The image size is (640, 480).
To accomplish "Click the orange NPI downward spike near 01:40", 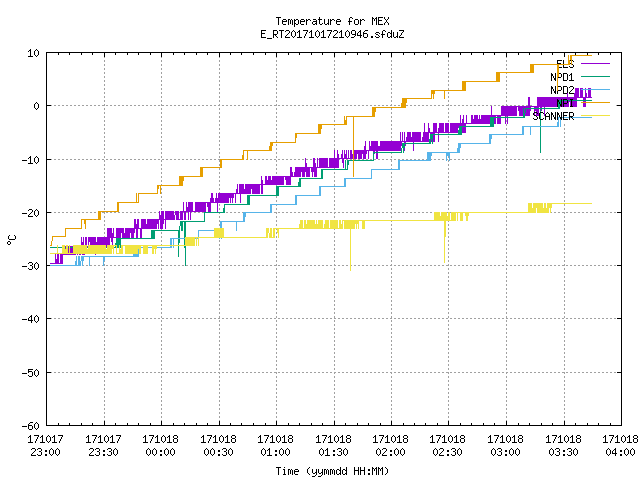I will click(x=353, y=147).
